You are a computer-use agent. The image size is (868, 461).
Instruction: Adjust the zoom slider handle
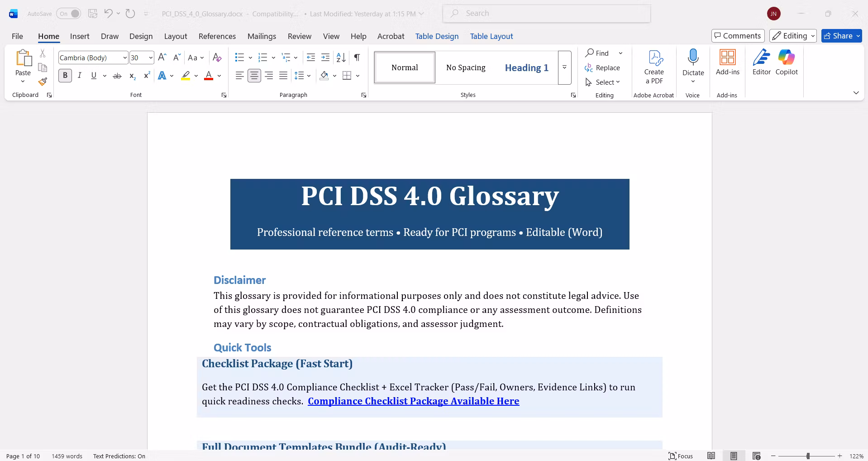pyautogui.click(x=808, y=456)
